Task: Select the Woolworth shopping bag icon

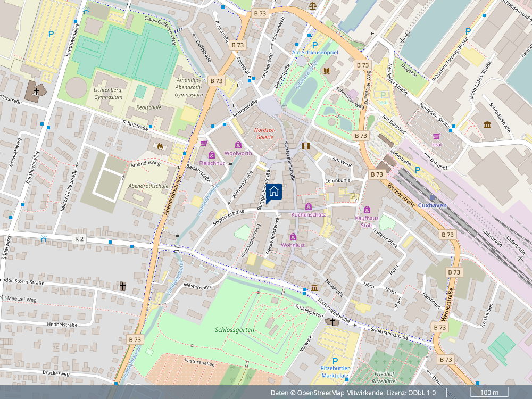Action: 238,144
